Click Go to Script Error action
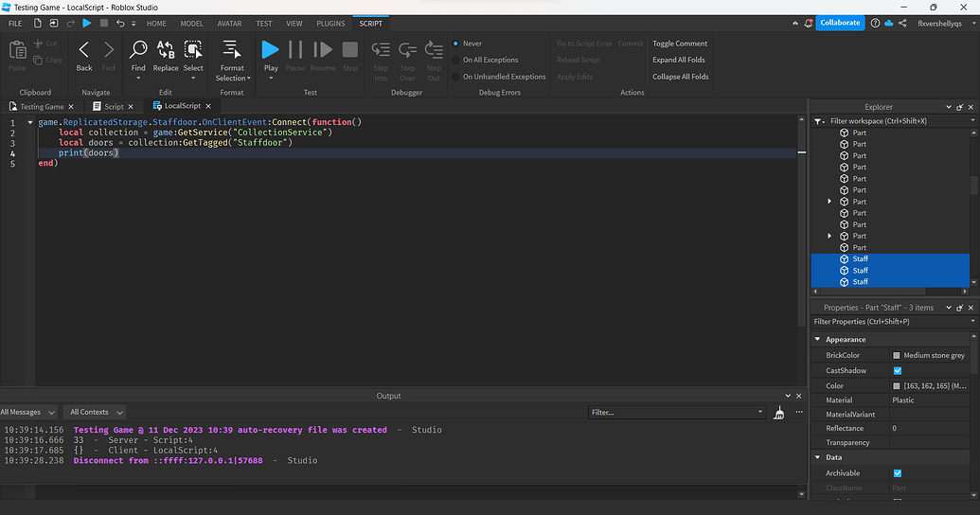The height and width of the screenshot is (515, 980). click(584, 44)
